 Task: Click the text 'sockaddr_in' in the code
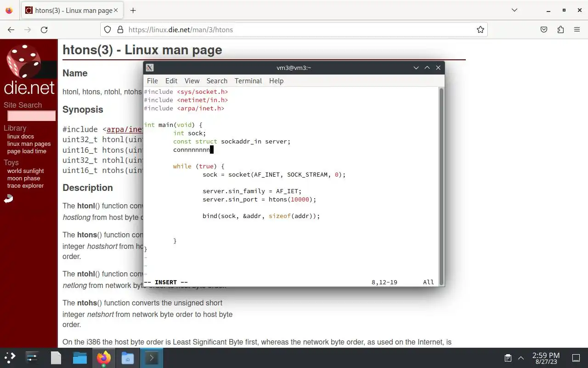tap(241, 141)
